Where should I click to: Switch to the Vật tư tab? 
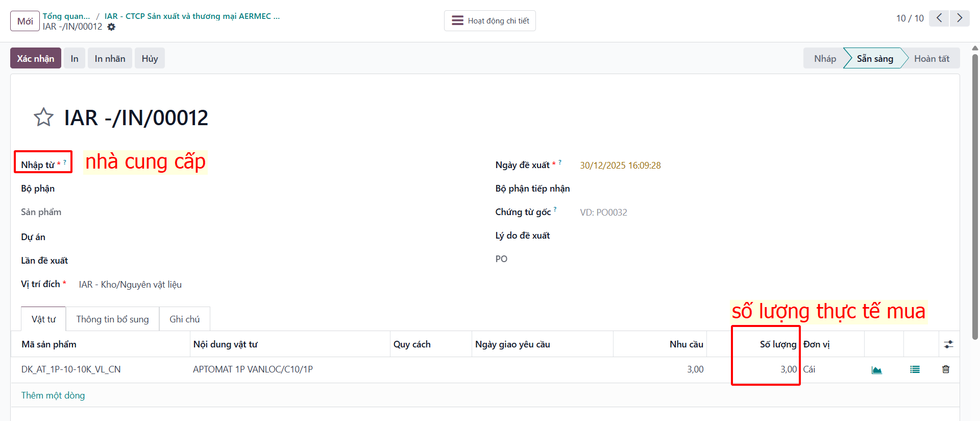click(x=43, y=319)
